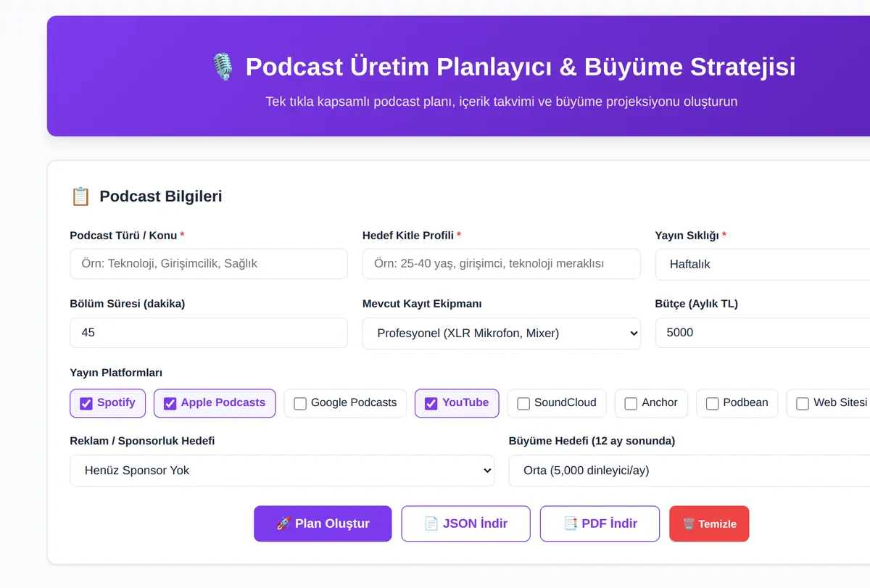Click the Hedef Kitle Profili input field
The width and height of the screenshot is (870, 588).
point(502,264)
